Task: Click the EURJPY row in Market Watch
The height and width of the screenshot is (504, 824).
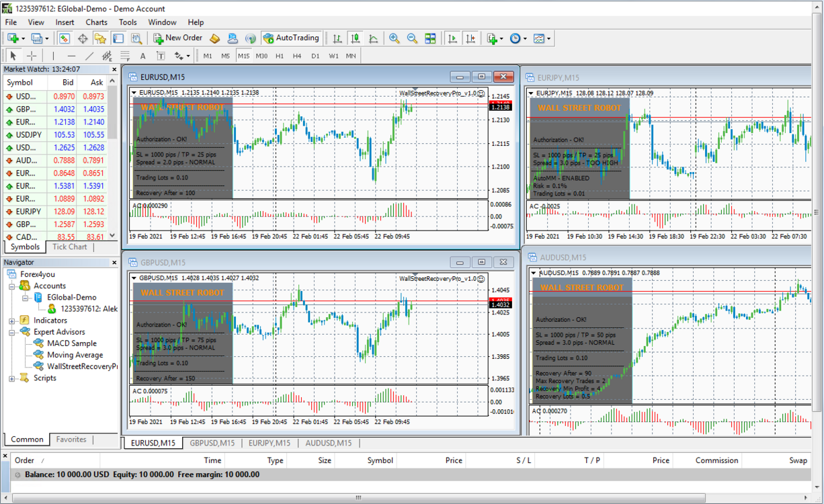Action: [x=54, y=212]
